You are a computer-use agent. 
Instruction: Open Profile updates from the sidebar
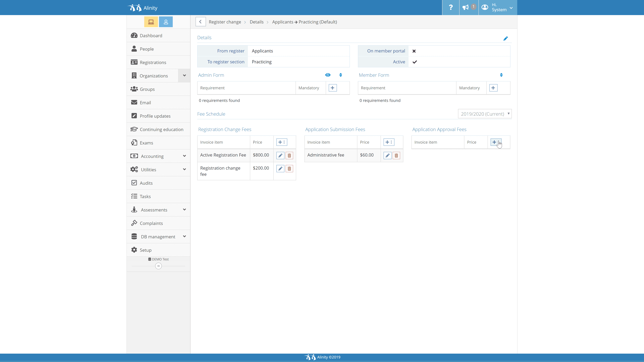click(x=158, y=116)
